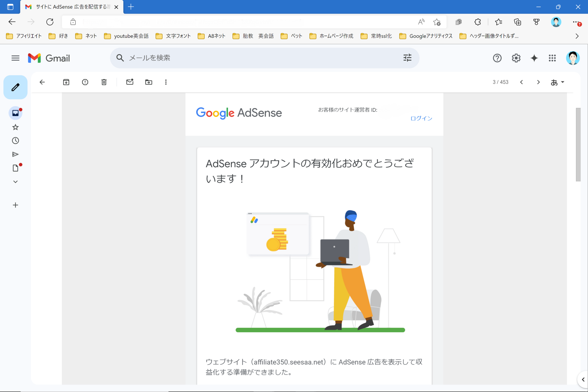The image size is (588, 392).
Task: Close the AdSense Gmail tab
Action: pos(116,7)
